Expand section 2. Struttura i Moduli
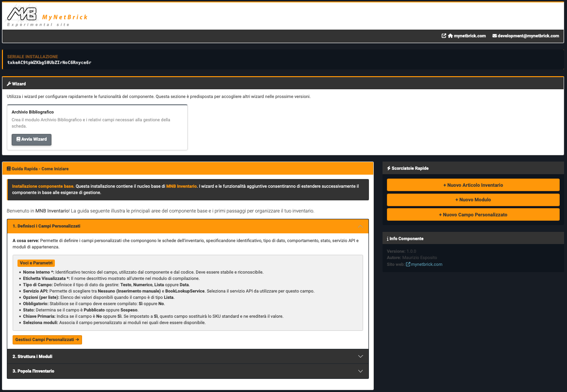The width and height of the screenshot is (567, 392). [x=188, y=357]
